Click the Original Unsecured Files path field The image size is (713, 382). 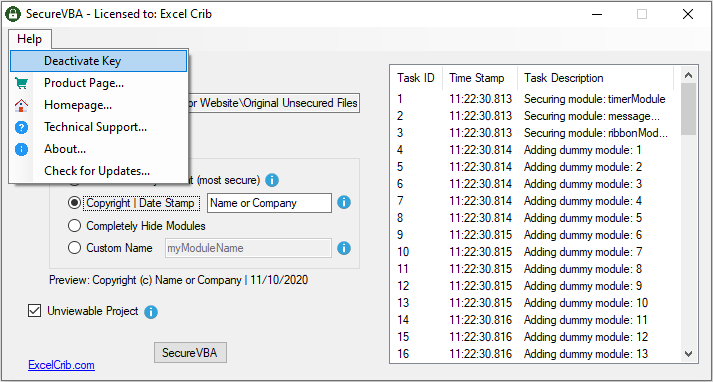tap(274, 103)
